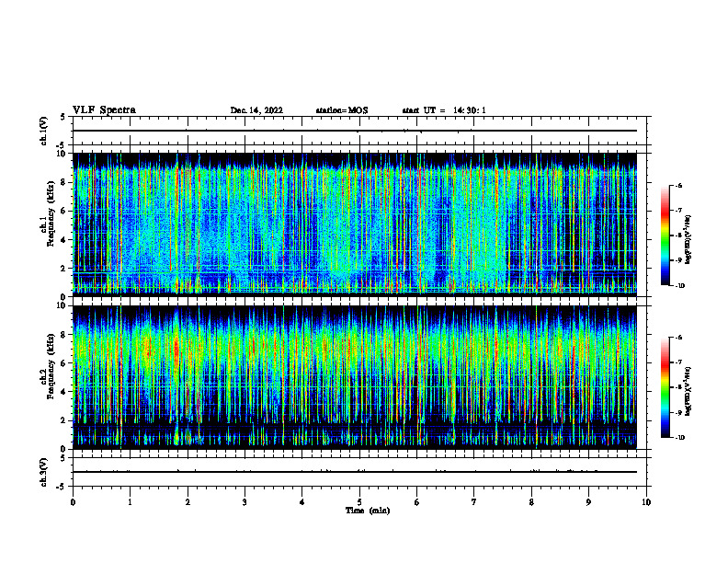
Task: Click the "ch.3(V)" axis label
Action: click(44, 473)
